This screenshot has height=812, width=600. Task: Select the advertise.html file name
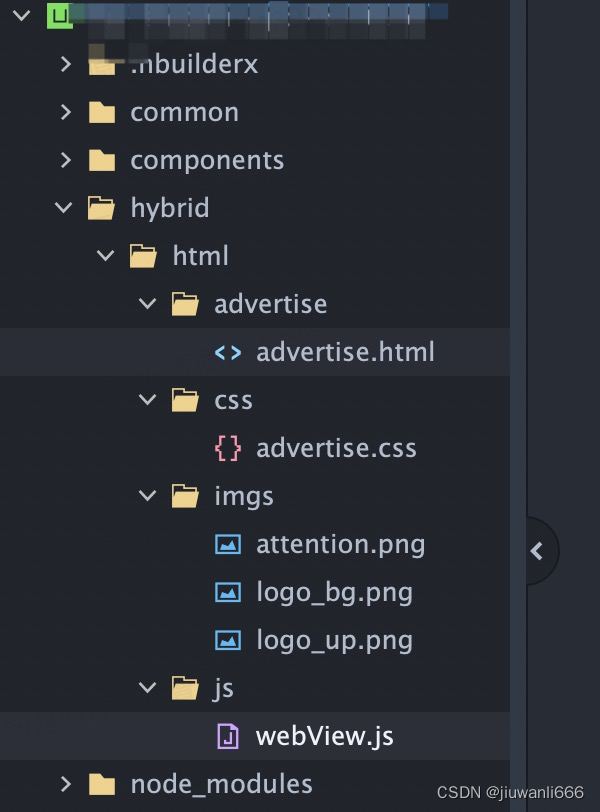click(x=345, y=352)
